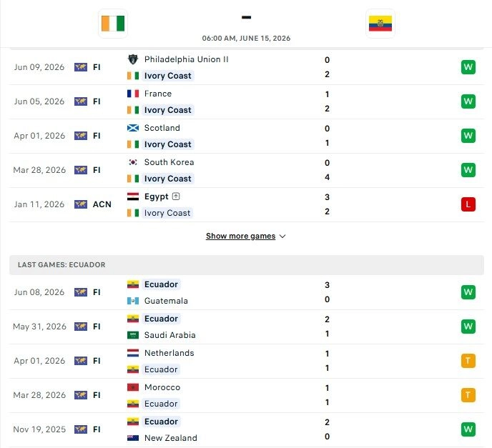This screenshot has width=492, height=448.
Task: Expand the Show more games chevron
Action: pyautogui.click(x=282, y=236)
